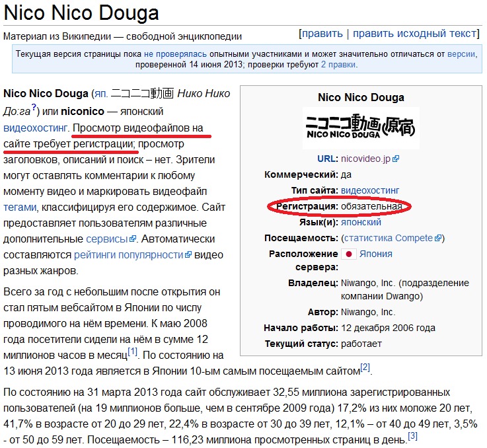487x448 pixels.
Task: Click the 'Посещаемость:' label
Action: click(301, 239)
